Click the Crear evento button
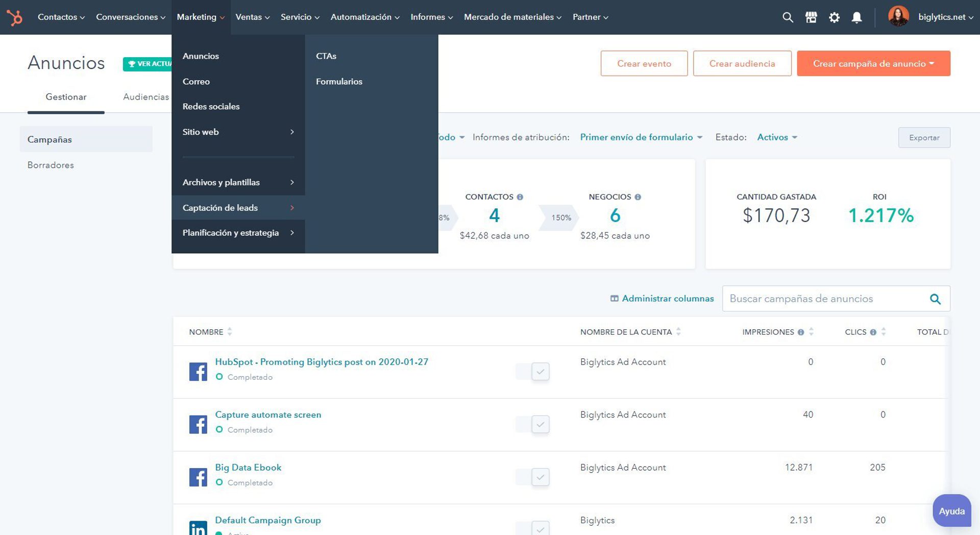Image resolution: width=980 pixels, height=535 pixels. [644, 64]
